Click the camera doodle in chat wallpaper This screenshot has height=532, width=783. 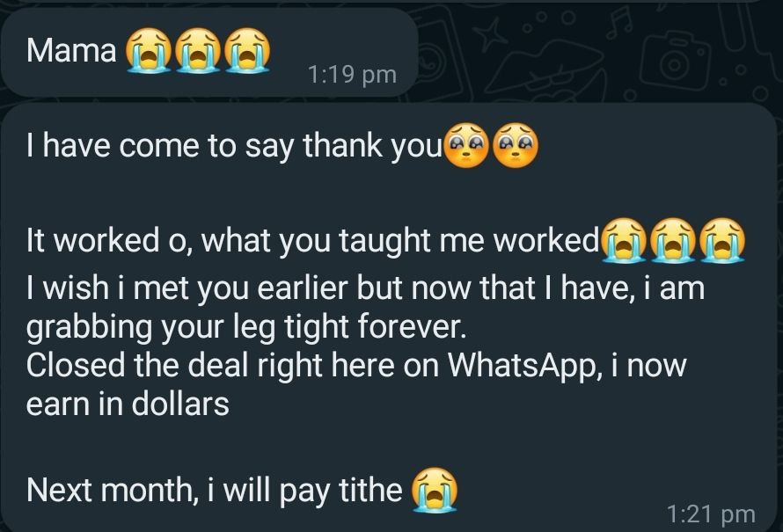click(675, 60)
